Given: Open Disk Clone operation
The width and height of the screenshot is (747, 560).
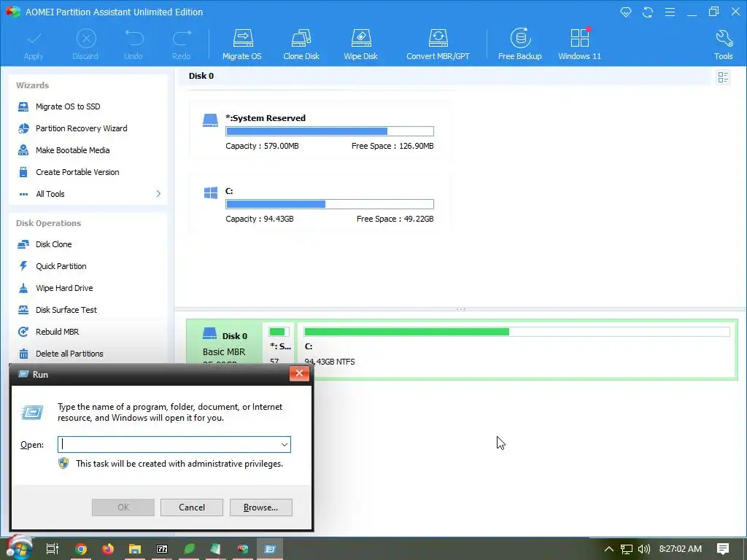Looking at the screenshot, I should pyautogui.click(x=53, y=244).
